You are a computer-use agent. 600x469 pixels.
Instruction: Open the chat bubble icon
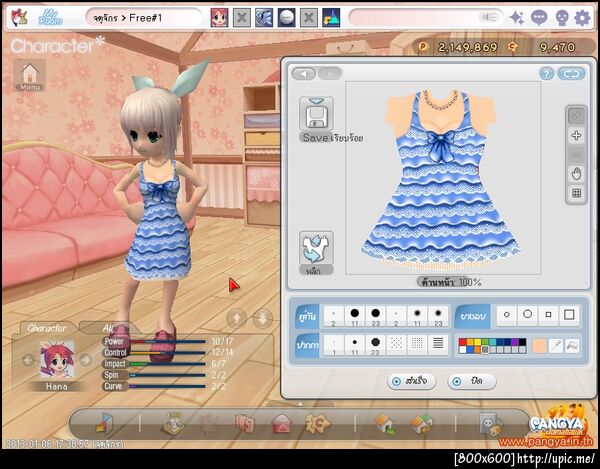pos(539,18)
